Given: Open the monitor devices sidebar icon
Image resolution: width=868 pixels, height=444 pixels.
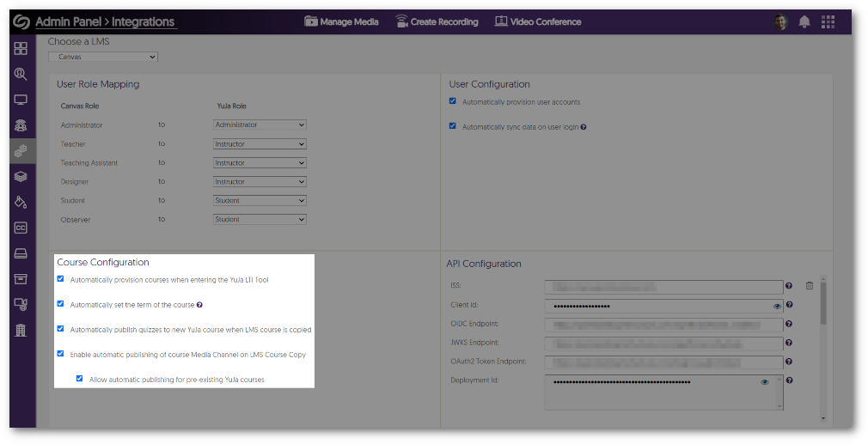Looking at the screenshot, I should pyautogui.click(x=21, y=100).
